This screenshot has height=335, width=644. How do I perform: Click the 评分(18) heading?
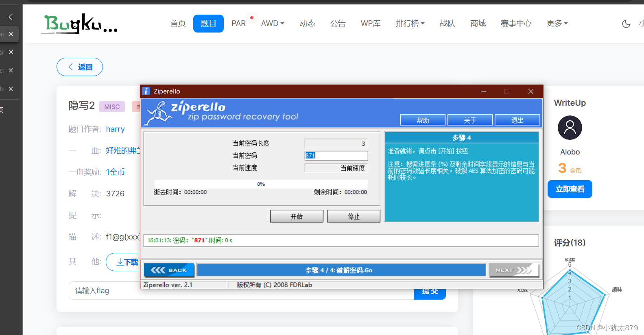point(570,243)
